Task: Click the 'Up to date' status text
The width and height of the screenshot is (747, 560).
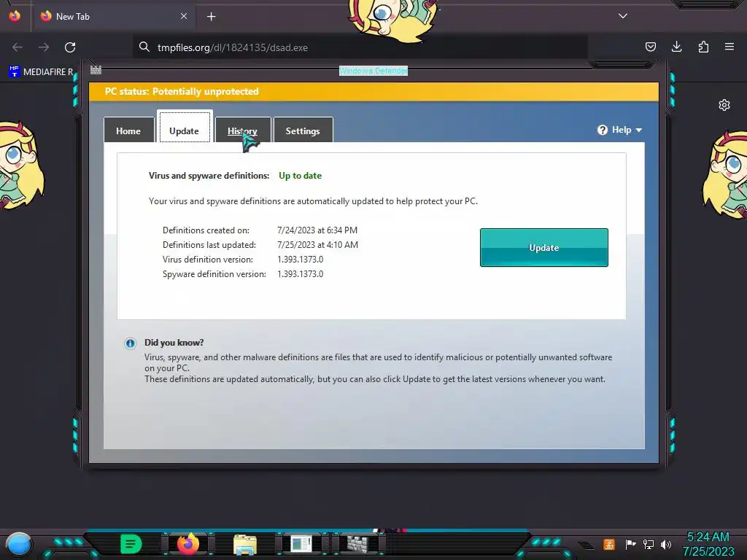Action: coord(300,176)
